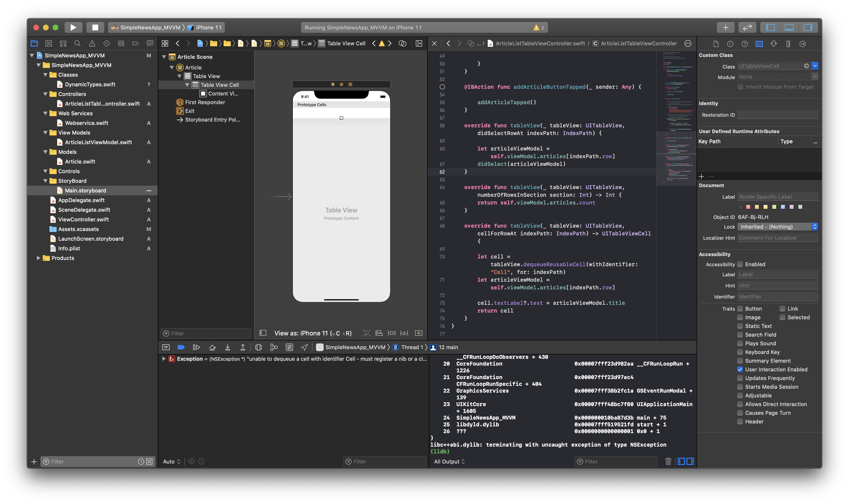Toggle the breakpoints activation icon
This screenshot has width=849, height=504.
pyautogui.click(x=181, y=347)
